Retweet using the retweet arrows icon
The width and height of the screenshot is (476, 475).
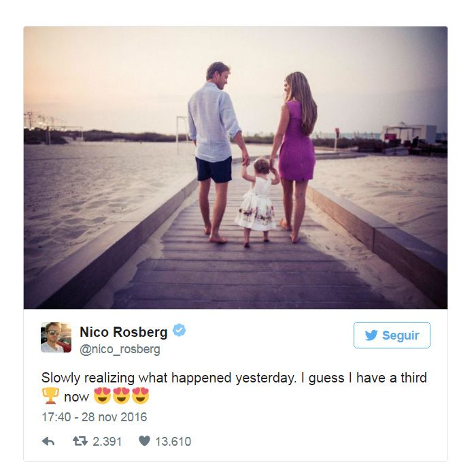pyautogui.click(x=80, y=441)
